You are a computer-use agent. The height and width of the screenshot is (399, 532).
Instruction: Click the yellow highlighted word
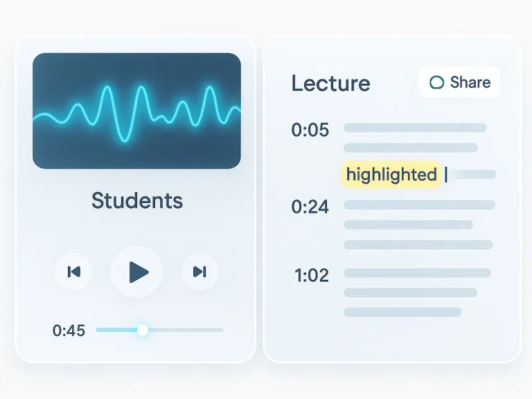point(392,175)
